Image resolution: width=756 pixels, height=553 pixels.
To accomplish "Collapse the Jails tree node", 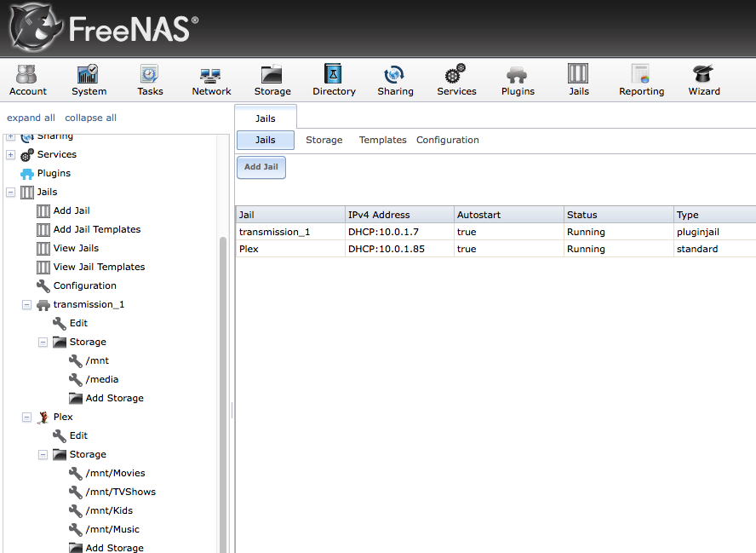I will 10,193.
